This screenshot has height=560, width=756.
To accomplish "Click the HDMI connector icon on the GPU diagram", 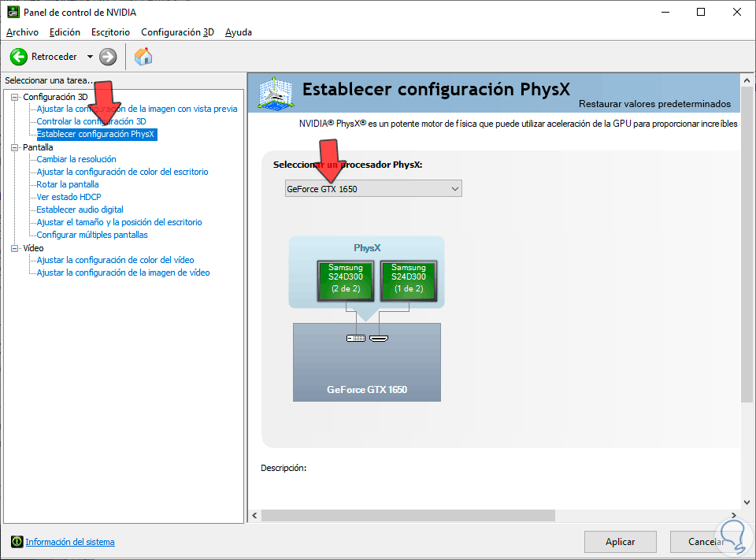I will click(379, 338).
